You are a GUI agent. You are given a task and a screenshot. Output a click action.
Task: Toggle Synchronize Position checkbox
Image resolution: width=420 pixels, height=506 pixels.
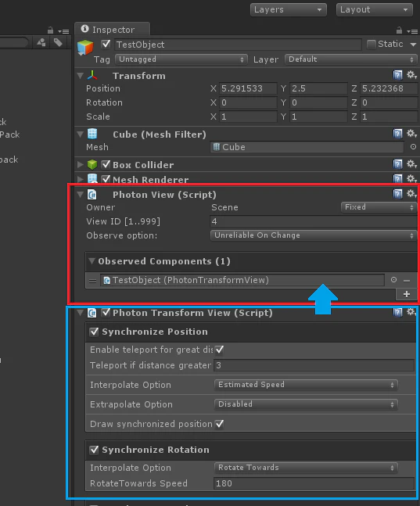point(94,332)
